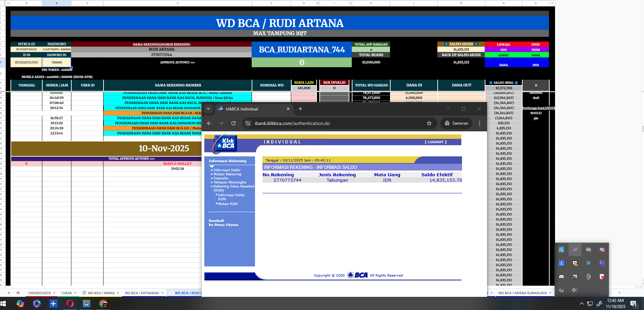Click the Saldo Efektif value 14,835,153.70
The height and width of the screenshot is (310, 644).
click(445, 180)
